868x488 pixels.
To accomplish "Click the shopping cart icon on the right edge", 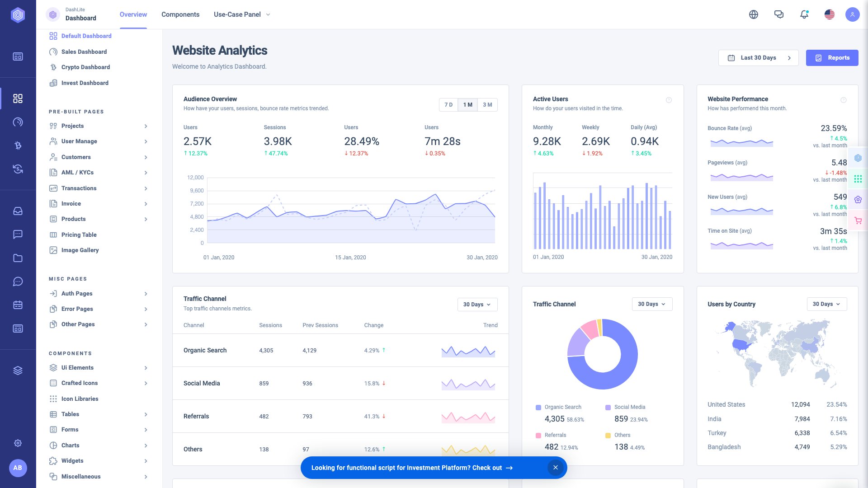I will click(858, 221).
